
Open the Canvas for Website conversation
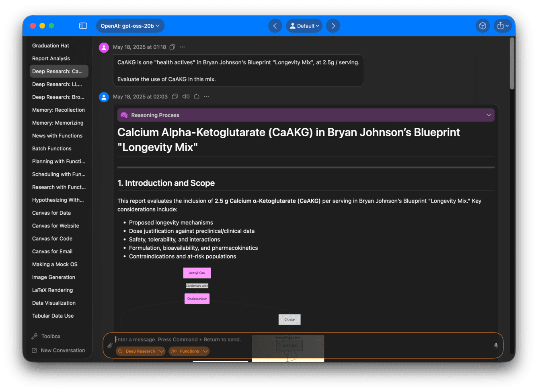click(x=59, y=226)
